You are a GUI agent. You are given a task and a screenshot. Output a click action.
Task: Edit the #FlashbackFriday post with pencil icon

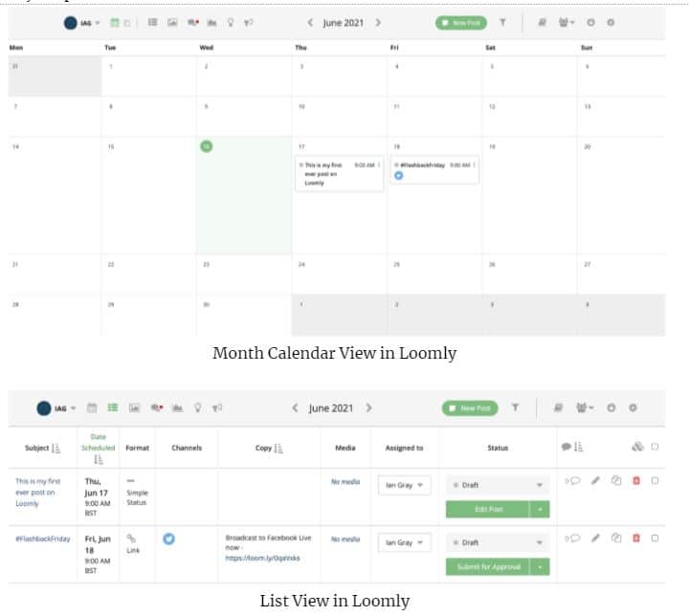coord(595,538)
